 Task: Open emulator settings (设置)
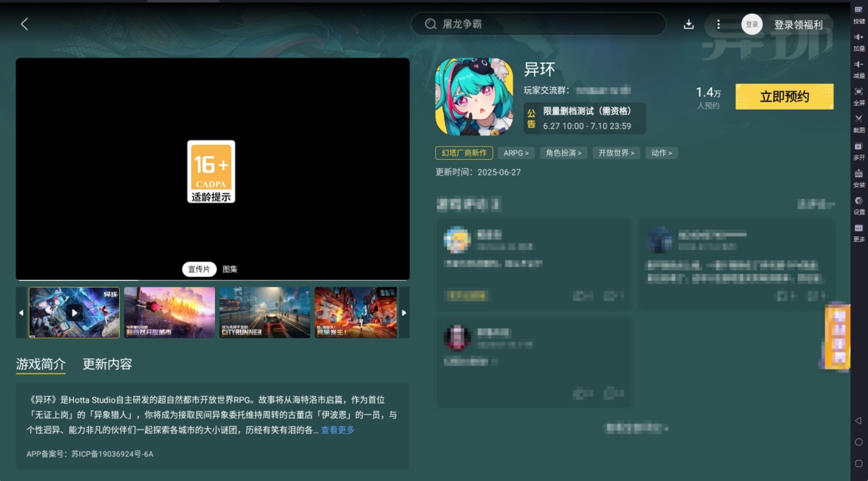tap(858, 206)
